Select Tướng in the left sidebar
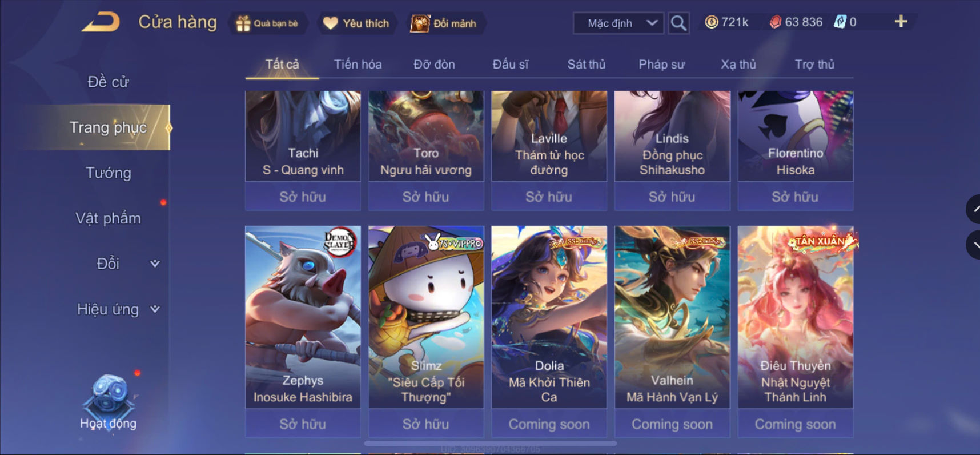 pyautogui.click(x=108, y=173)
